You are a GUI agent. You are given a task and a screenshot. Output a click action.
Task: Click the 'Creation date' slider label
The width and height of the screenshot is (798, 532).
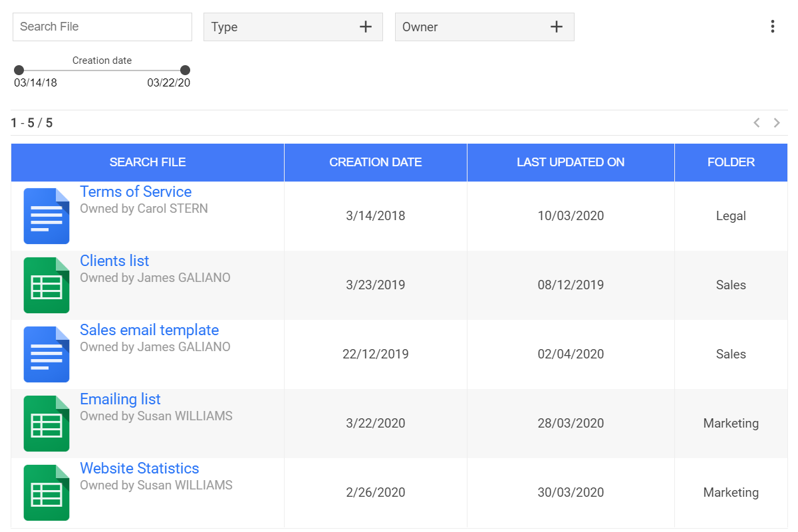[x=102, y=61]
